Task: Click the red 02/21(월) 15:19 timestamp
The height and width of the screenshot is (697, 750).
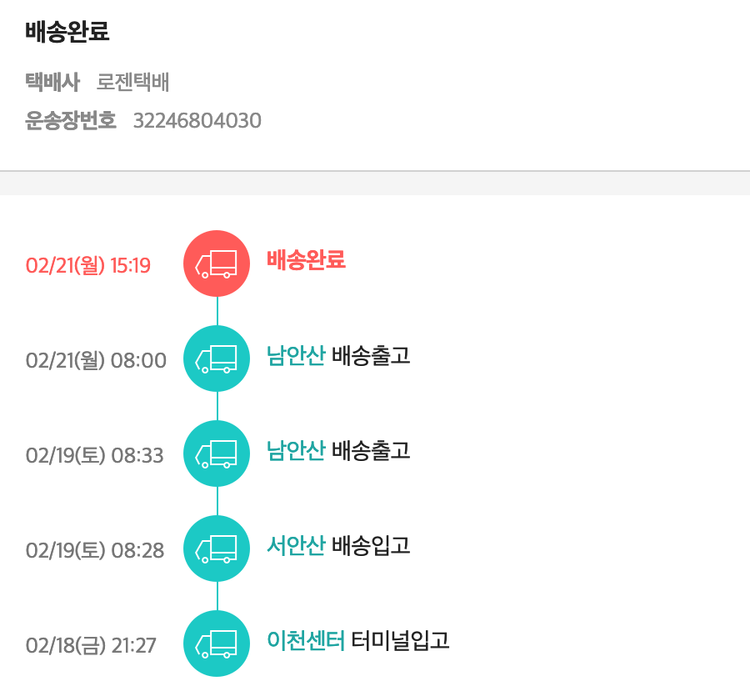Action: (x=88, y=266)
